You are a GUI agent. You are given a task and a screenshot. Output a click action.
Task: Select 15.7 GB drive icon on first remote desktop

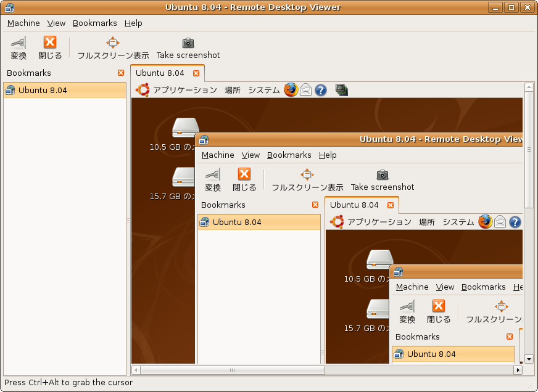pos(184,177)
